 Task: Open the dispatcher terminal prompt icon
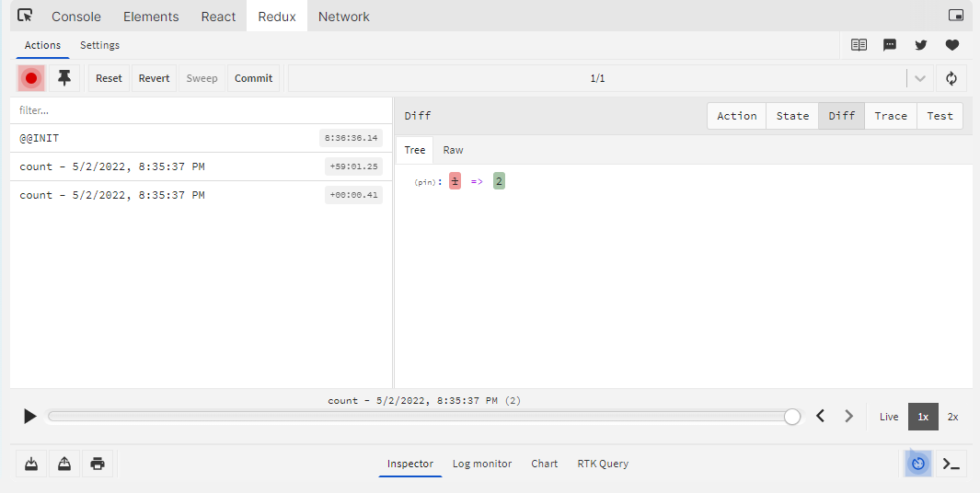click(951, 464)
